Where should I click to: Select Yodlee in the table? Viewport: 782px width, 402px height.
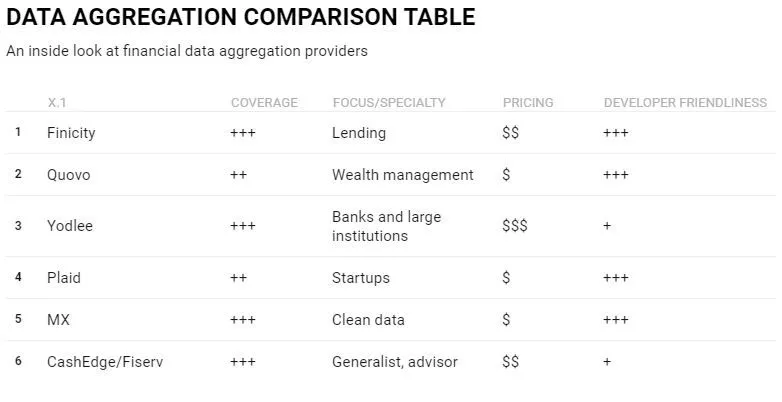point(70,226)
